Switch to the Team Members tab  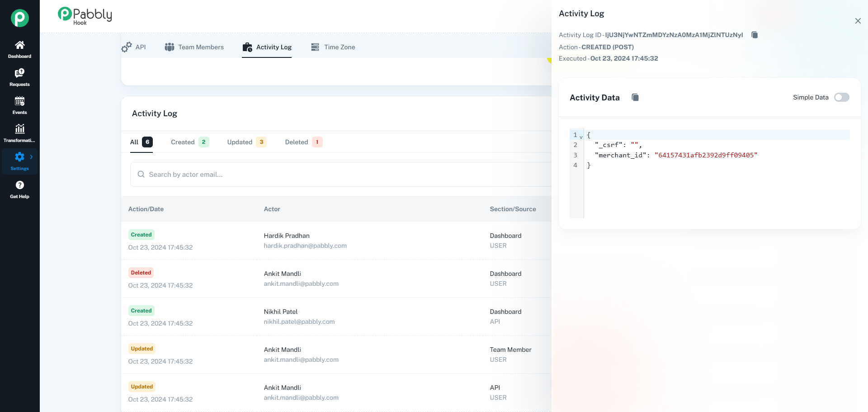(194, 47)
